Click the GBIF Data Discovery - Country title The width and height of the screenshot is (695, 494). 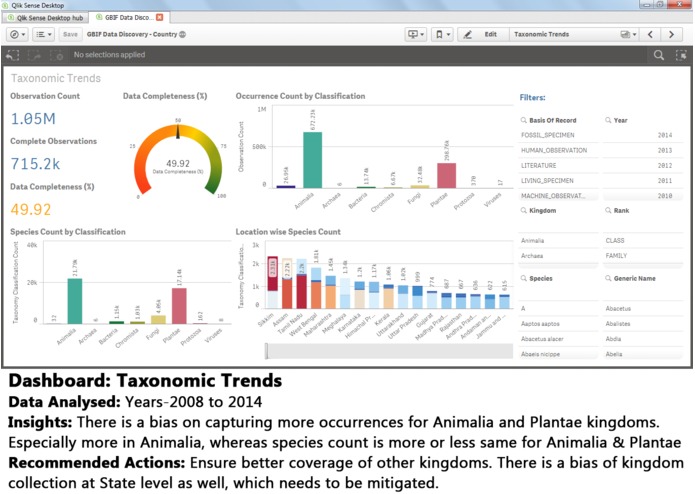(132, 34)
